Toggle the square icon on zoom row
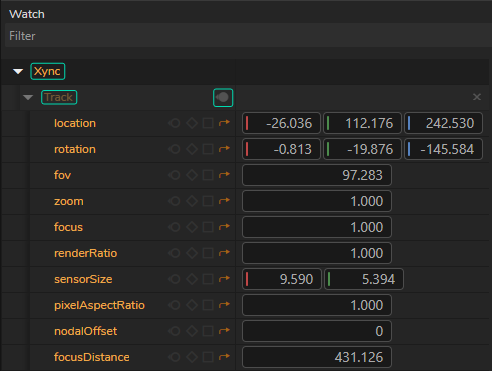The image size is (492, 371). [x=208, y=201]
